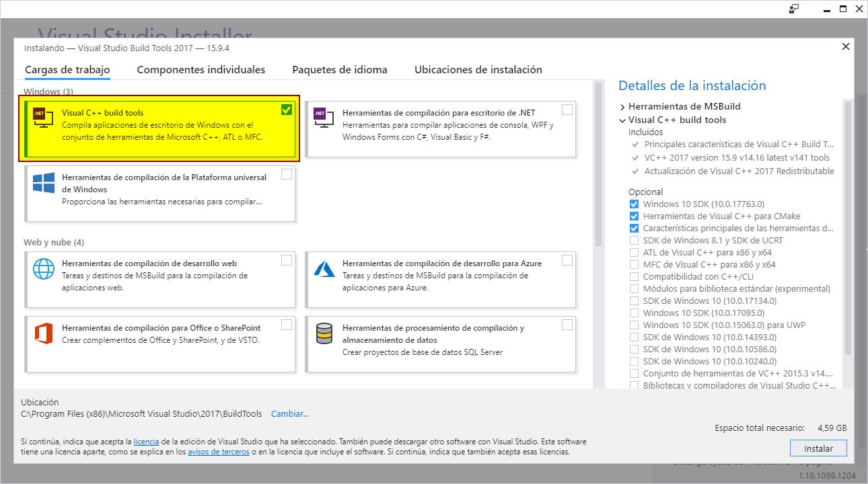The height and width of the screenshot is (484, 868).
Task: Check the data storage and processing workload checkbox
Action: click(567, 325)
